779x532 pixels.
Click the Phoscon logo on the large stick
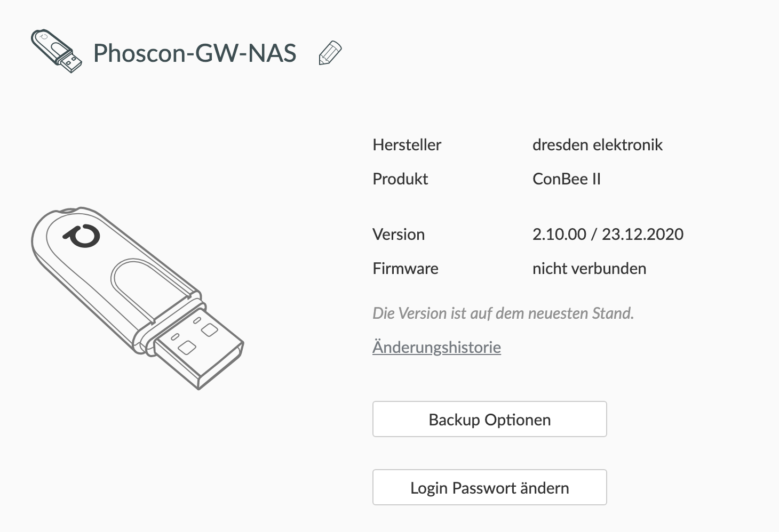click(x=82, y=236)
